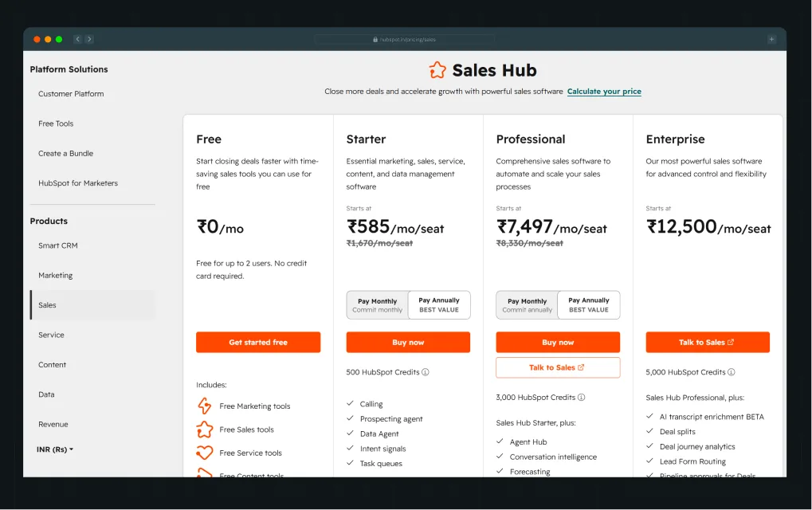Click the Intent signals feature text

(383, 449)
